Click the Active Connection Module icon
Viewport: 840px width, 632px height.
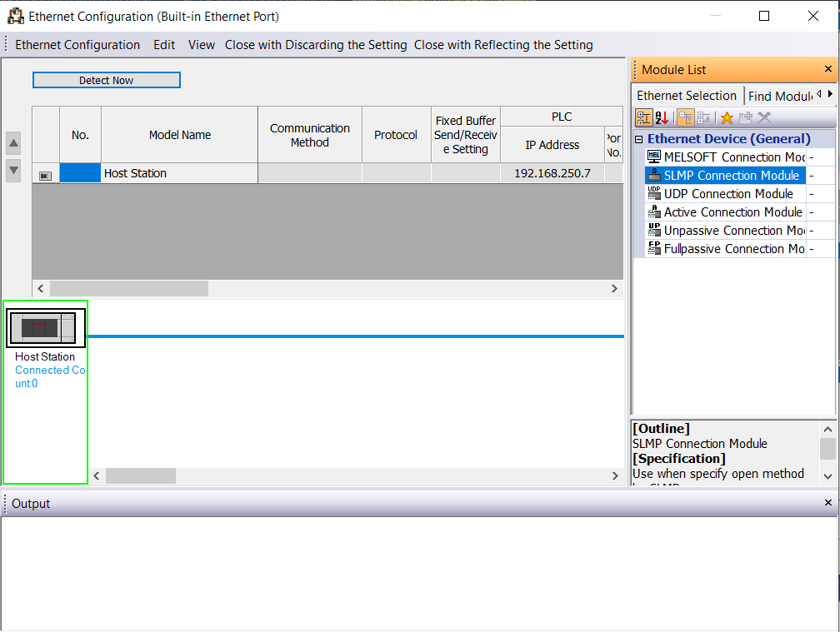pyautogui.click(x=654, y=211)
